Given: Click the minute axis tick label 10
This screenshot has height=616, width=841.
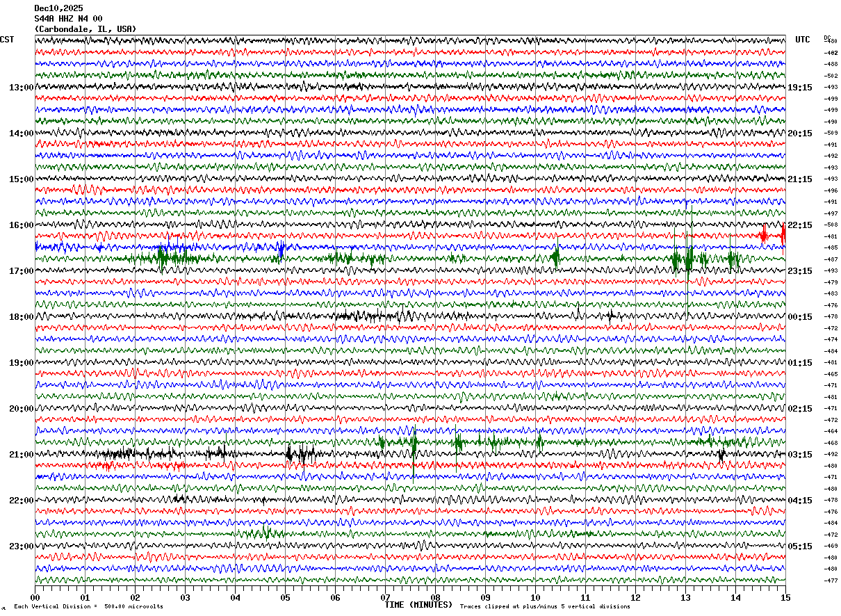Looking at the screenshot, I should (535, 597).
